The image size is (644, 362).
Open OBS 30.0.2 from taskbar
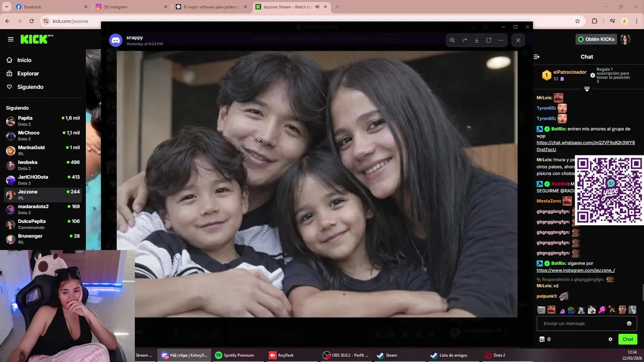(346, 355)
